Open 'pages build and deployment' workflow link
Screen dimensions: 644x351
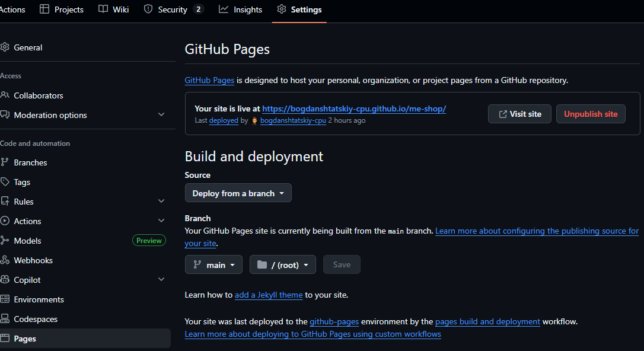(487, 322)
